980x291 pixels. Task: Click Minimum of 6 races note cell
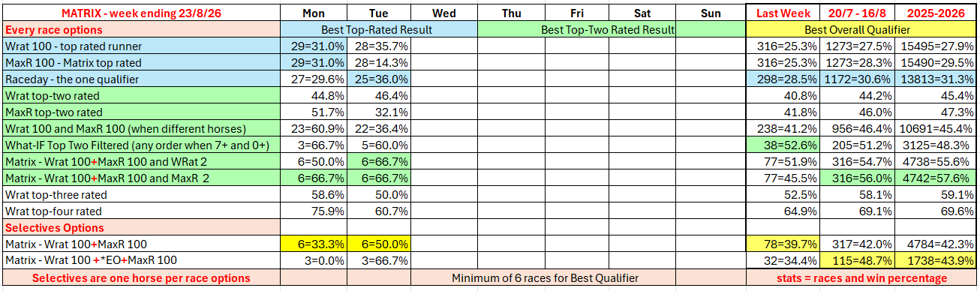click(545, 277)
